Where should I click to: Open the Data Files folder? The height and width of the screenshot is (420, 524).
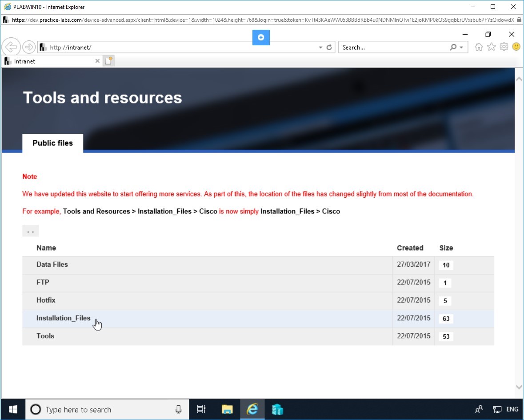click(52, 264)
